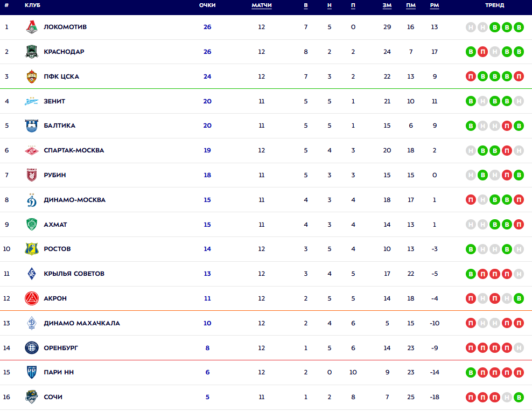Screen dimensions: 532x411
Task: Click Lokomotiv's most recent win indicator
Action: point(519,27)
